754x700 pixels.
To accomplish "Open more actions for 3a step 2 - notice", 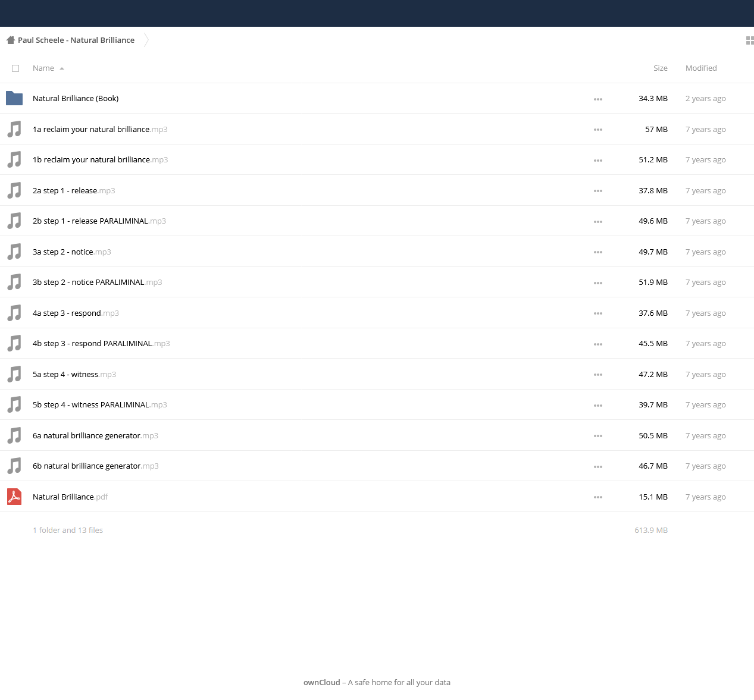I will point(598,252).
